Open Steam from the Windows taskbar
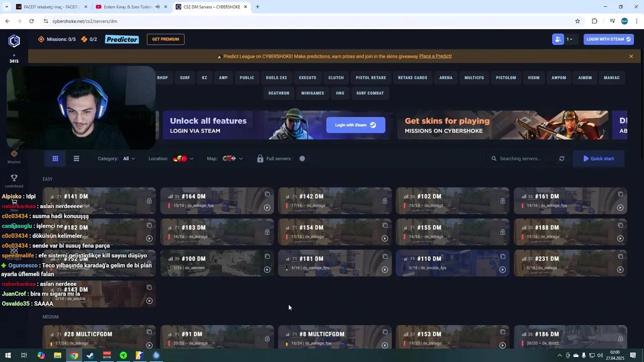Viewport: 644px width, 362px height. pyautogui.click(x=90, y=355)
